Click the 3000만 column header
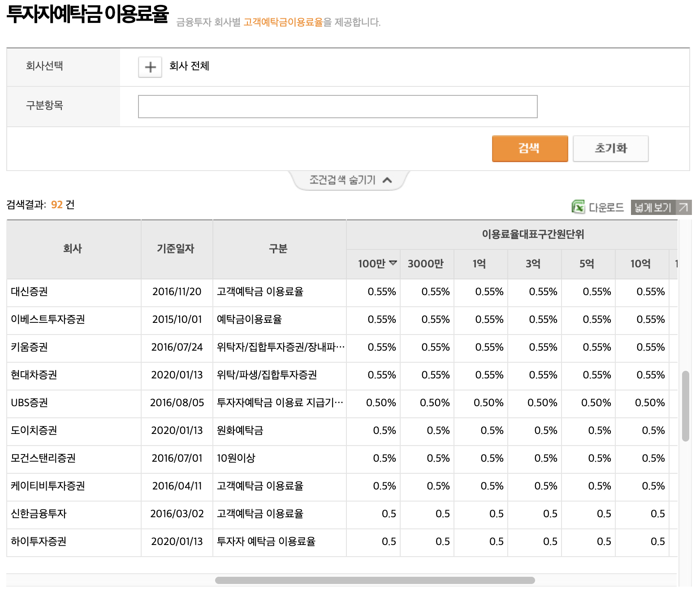Viewport: 700px width, 592px height. tap(427, 264)
